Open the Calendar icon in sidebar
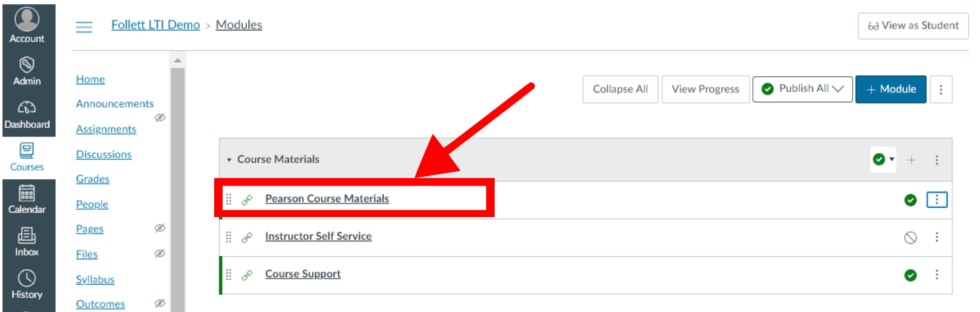The width and height of the screenshot is (980, 312). coord(27,193)
